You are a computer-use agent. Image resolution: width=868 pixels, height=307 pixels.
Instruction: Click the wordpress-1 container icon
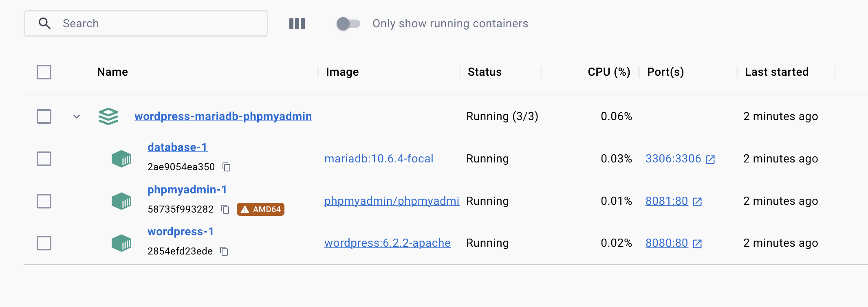(x=121, y=243)
